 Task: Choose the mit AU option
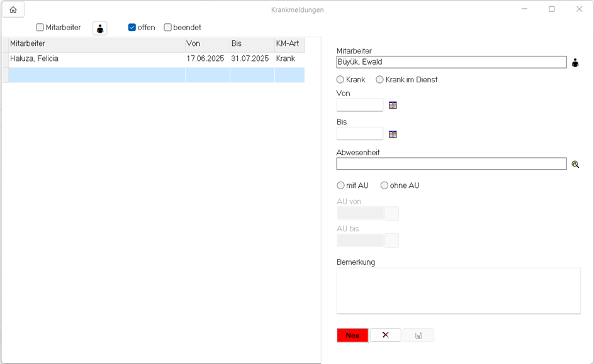pos(340,185)
